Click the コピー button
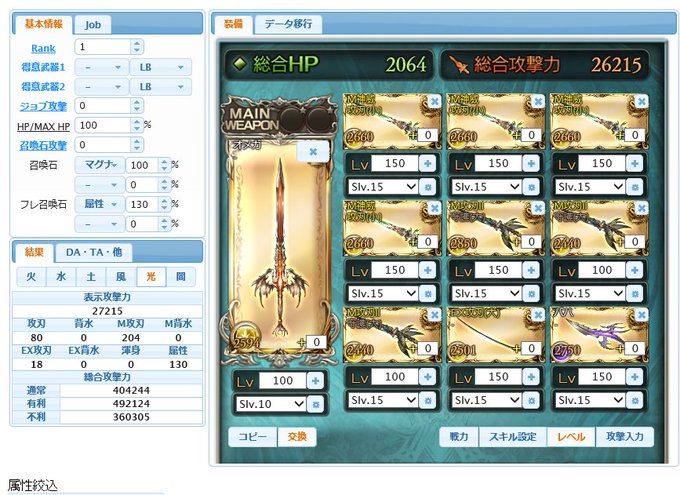 252,436
